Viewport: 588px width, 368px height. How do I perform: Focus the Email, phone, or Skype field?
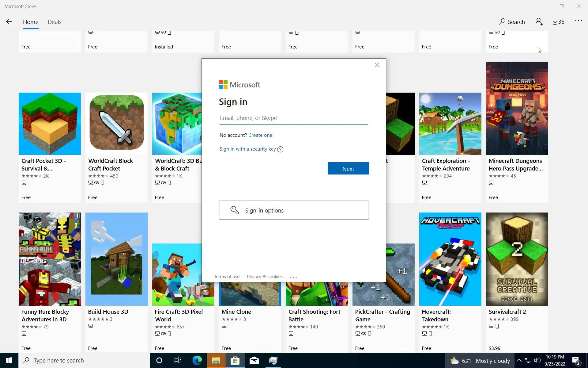293,118
